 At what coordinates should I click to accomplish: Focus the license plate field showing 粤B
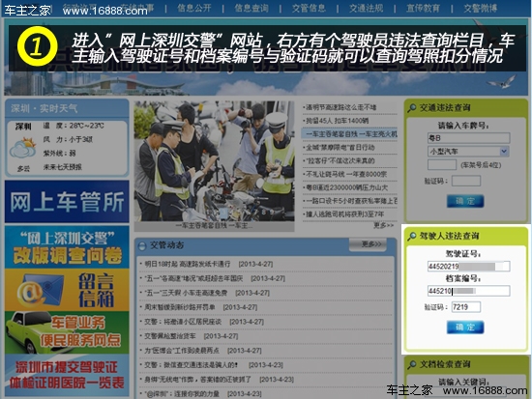[468, 138]
